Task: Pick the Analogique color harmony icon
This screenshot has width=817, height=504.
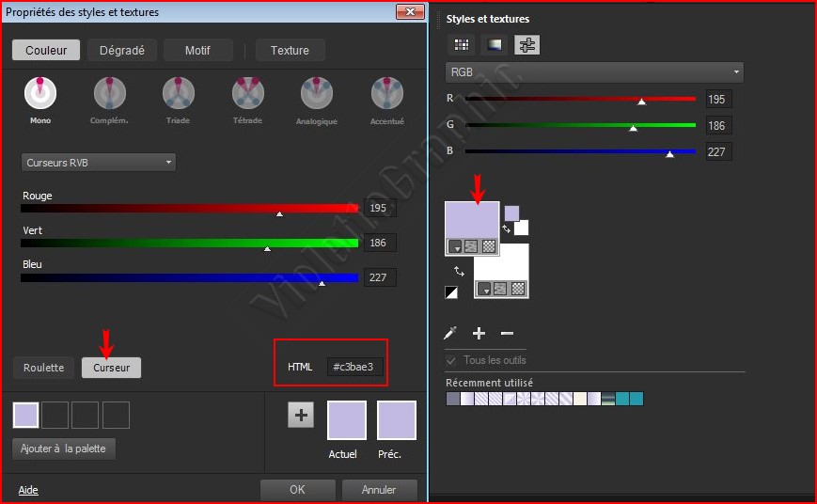Action: (317, 93)
